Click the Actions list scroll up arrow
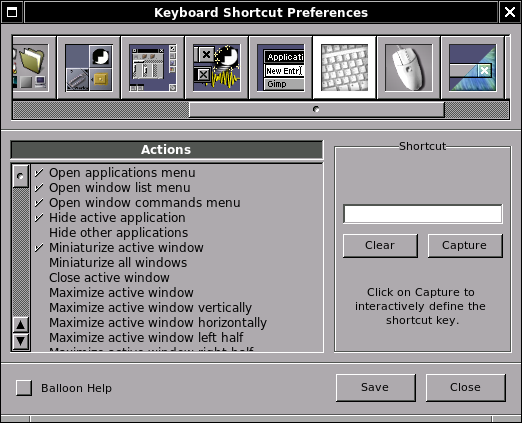This screenshot has width=522, height=423. pyautogui.click(x=21, y=325)
